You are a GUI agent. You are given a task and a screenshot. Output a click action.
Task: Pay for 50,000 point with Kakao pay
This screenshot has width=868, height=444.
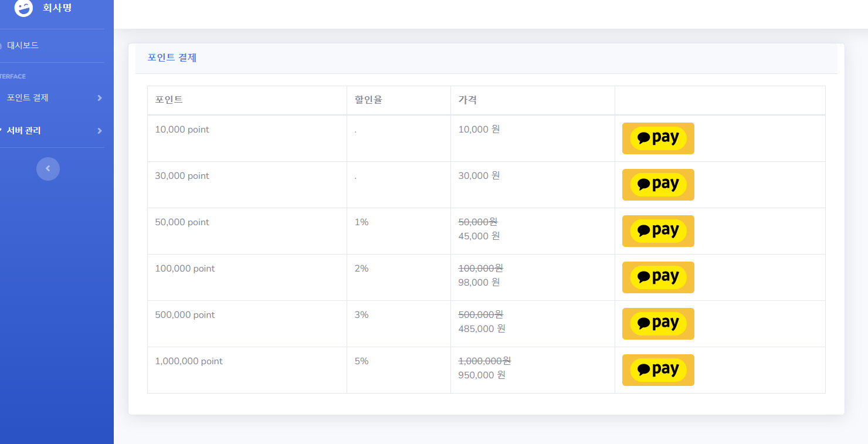pyautogui.click(x=658, y=231)
